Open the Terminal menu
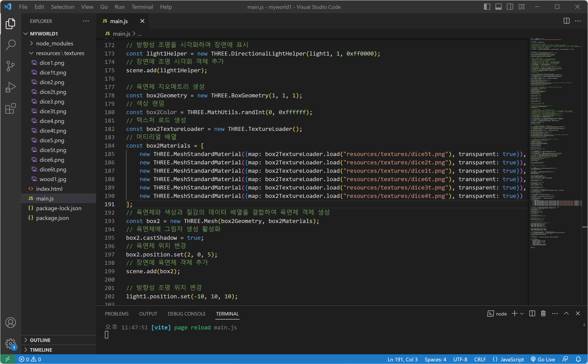Viewport: 588px width, 364px height. click(142, 7)
